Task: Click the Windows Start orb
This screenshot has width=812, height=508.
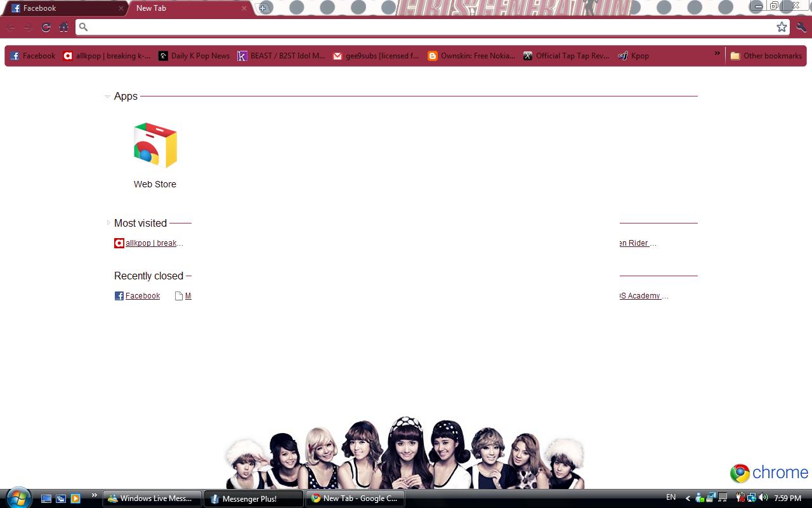Action: 17,498
